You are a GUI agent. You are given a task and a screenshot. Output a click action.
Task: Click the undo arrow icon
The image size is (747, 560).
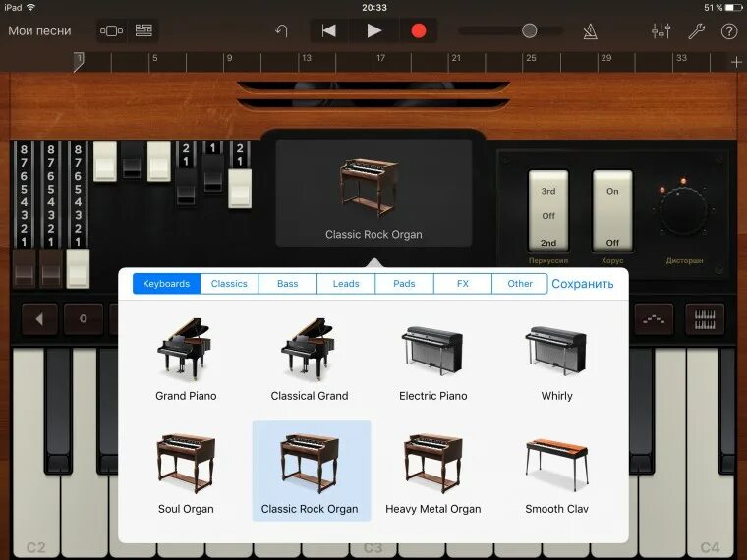(x=281, y=31)
